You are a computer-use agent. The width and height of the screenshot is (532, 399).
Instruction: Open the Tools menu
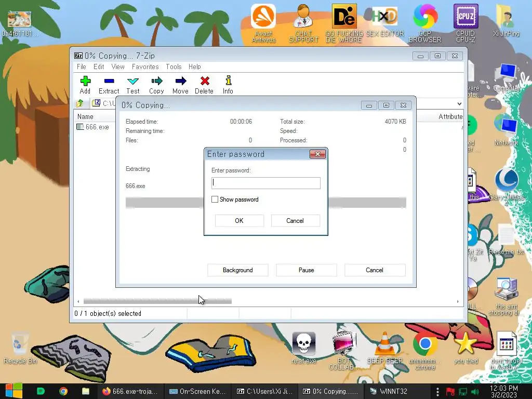pos(174,66)
